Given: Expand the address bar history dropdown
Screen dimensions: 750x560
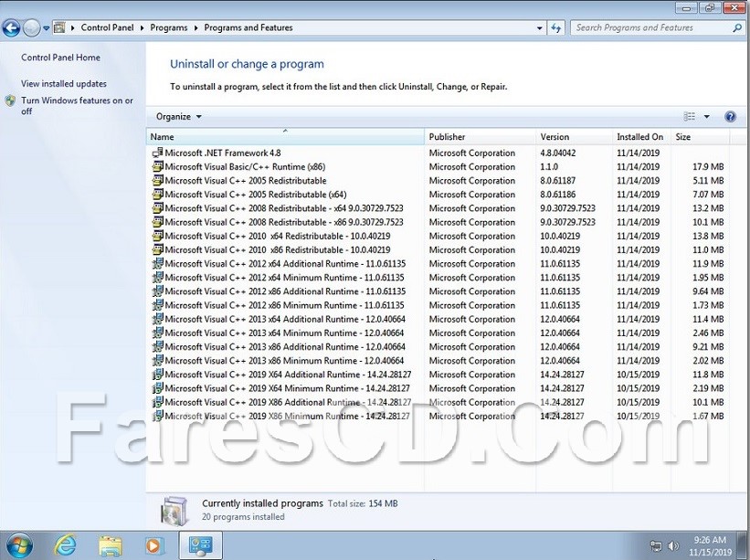Looking at the screenshot, I should [540, 28].
